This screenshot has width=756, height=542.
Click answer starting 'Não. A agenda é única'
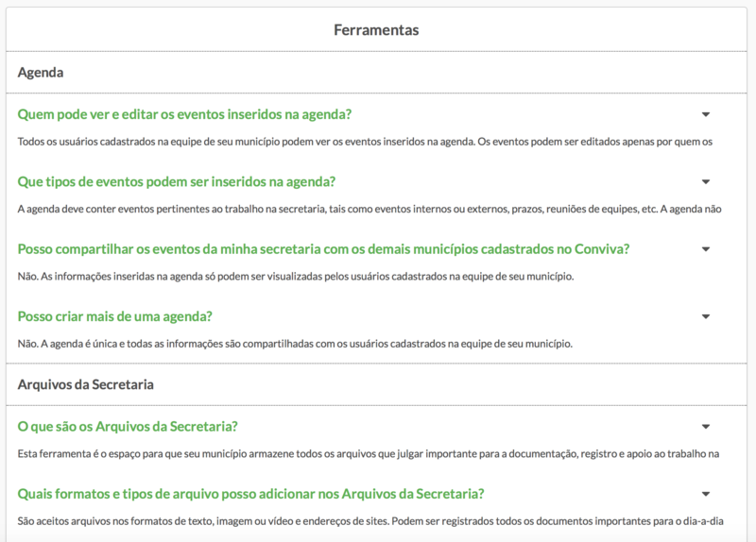295,343
